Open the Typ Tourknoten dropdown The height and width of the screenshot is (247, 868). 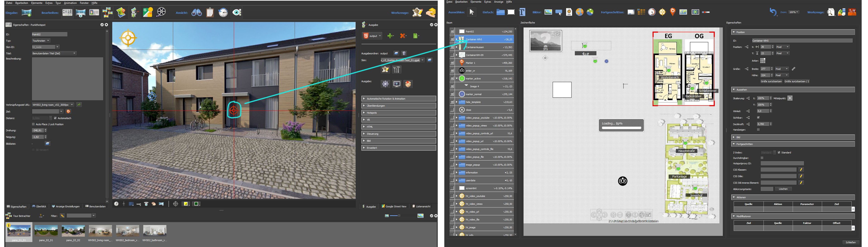(x=41, y=41)
